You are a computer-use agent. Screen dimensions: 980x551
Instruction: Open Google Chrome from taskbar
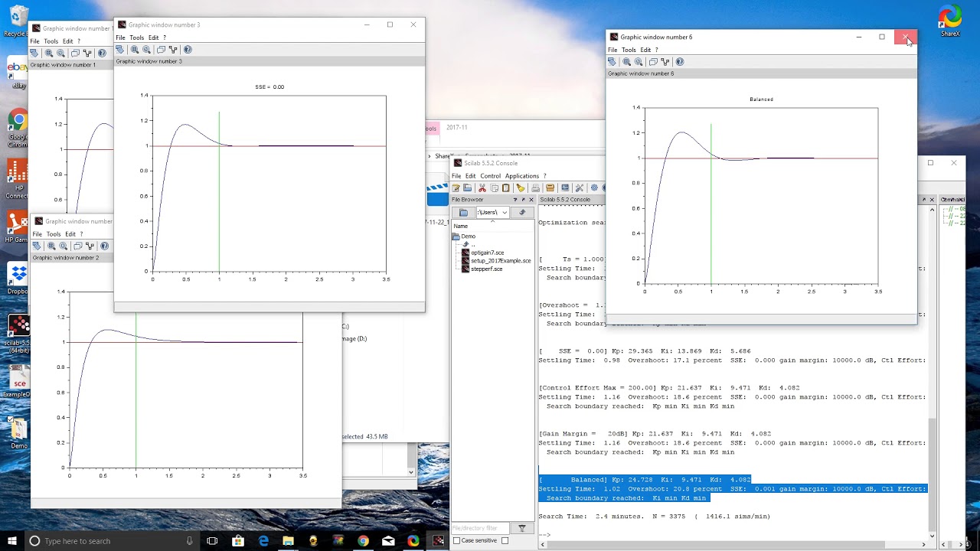[363, 540]
